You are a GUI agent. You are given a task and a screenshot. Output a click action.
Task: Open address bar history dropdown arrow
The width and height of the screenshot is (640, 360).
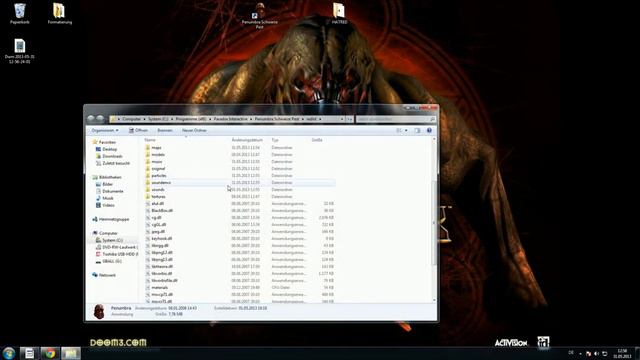point(342,119)
